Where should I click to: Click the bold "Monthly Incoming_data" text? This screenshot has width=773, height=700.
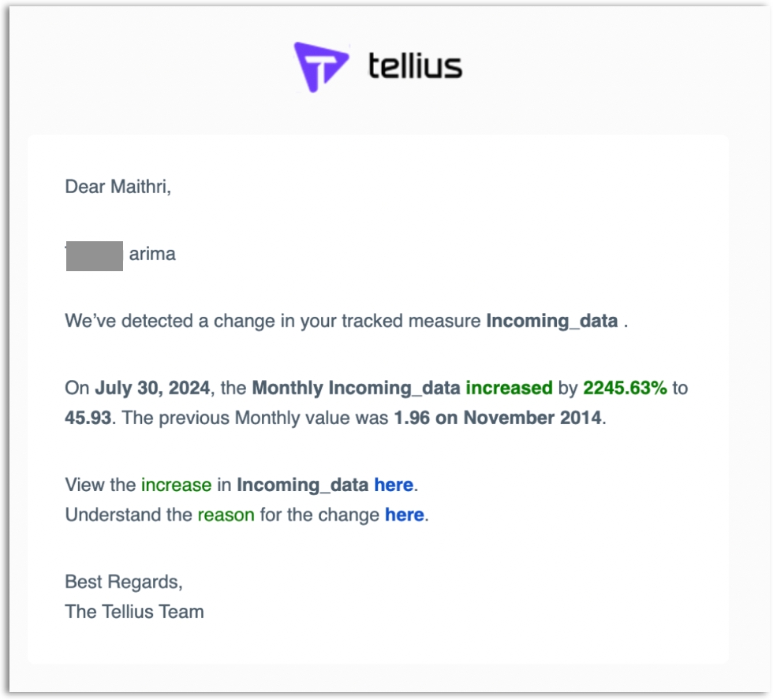357,388
